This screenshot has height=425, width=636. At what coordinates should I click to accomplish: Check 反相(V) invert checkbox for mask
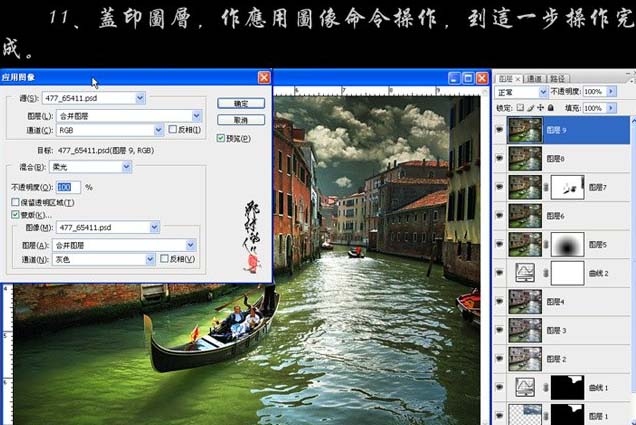[x=164, y=258]
